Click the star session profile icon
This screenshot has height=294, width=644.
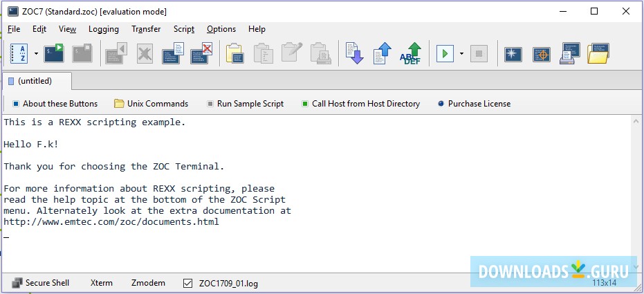[x=513, y=54]
